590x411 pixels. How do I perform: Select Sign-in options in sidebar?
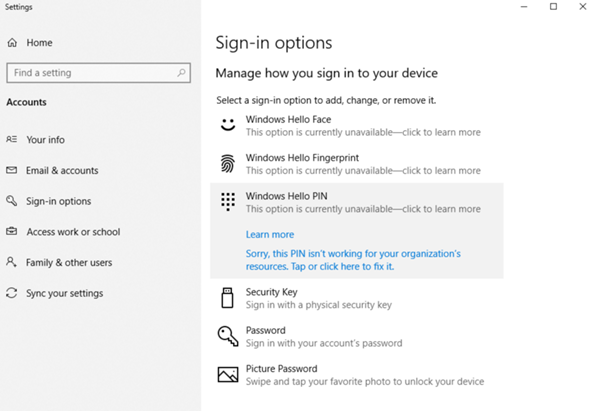point(59,201)
